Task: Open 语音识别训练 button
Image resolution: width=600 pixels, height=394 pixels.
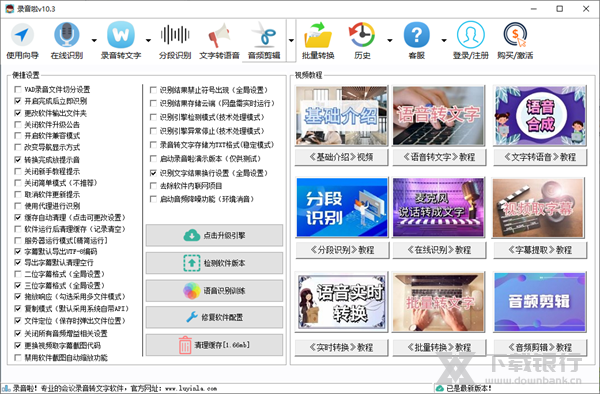Action: pyautogui.click(x=214, y=291)
